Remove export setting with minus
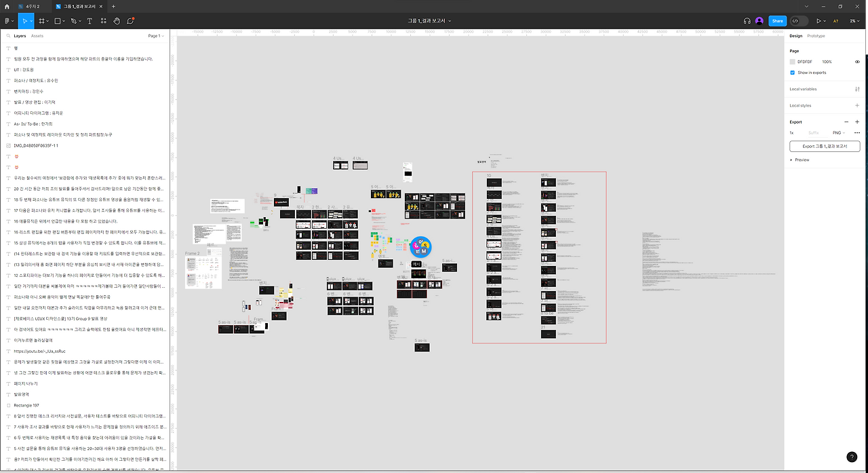Screen dimensions: 868x473 tap(846, 121)
